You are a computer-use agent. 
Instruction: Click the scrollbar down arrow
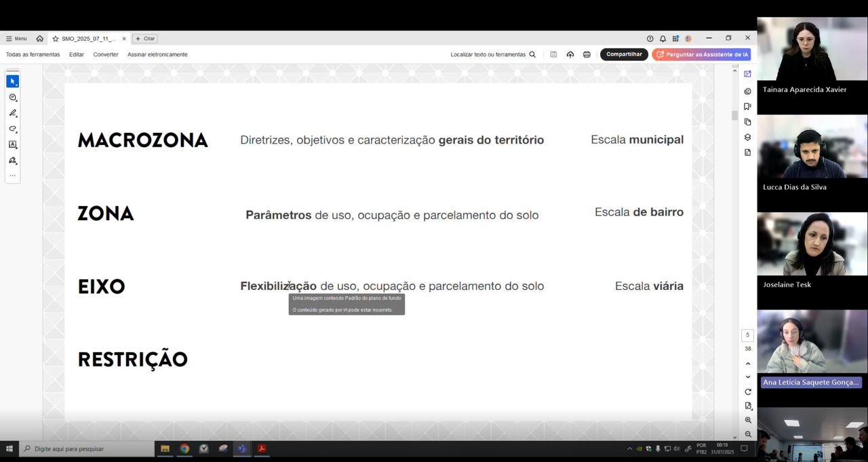tap(734, 437)
